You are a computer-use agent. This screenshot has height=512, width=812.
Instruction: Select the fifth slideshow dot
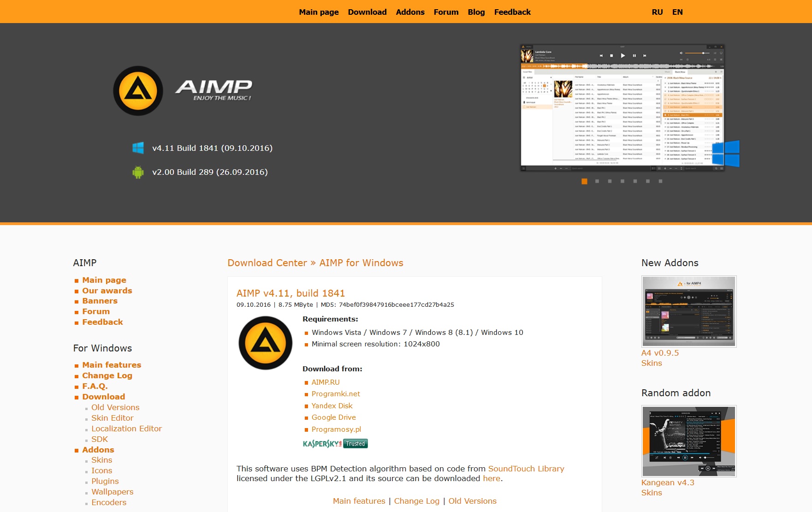point(635,181)
